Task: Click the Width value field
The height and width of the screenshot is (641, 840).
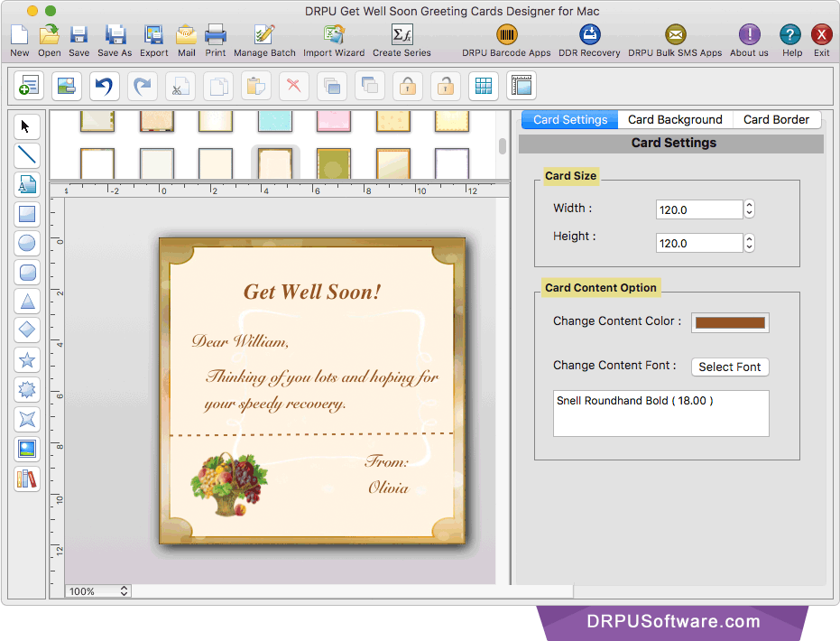Action: click(699, 209)
